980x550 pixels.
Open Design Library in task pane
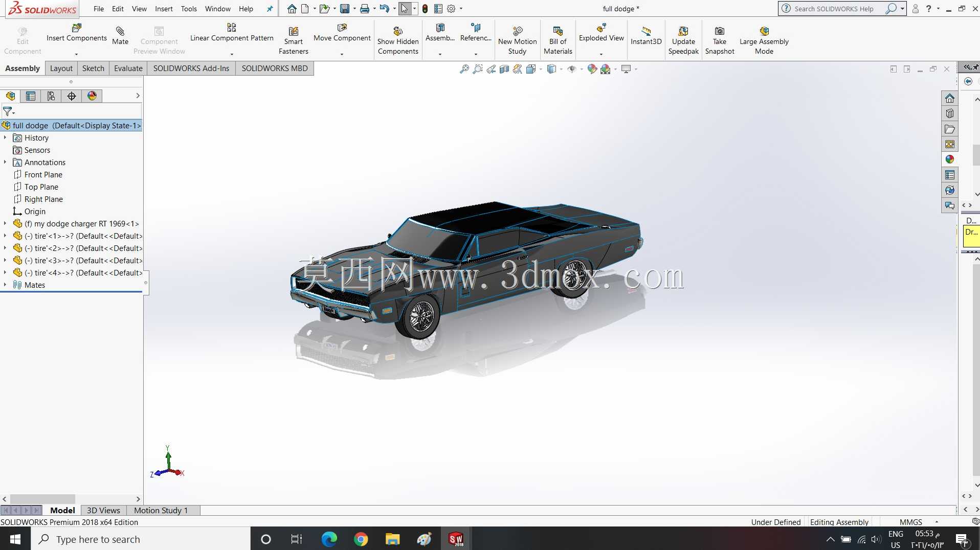(950, 113)
